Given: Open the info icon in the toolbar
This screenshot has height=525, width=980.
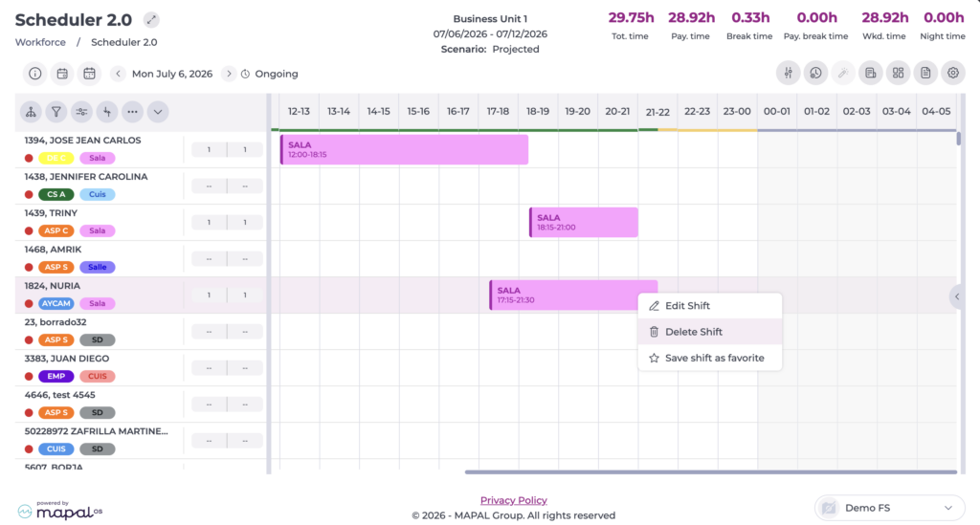Looking at the screenshot, I should pyautogui.click(x=35, y=74).
